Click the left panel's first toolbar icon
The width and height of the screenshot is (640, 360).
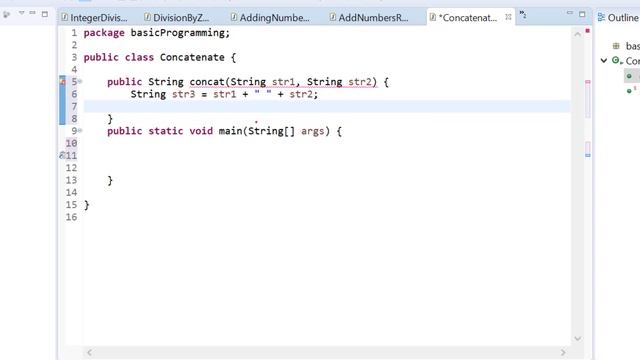click(x=7, y=14)
